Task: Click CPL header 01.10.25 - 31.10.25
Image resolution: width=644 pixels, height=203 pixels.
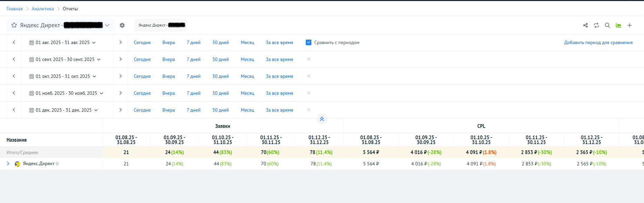Action: pyautogui.click(x=481, y=140)
